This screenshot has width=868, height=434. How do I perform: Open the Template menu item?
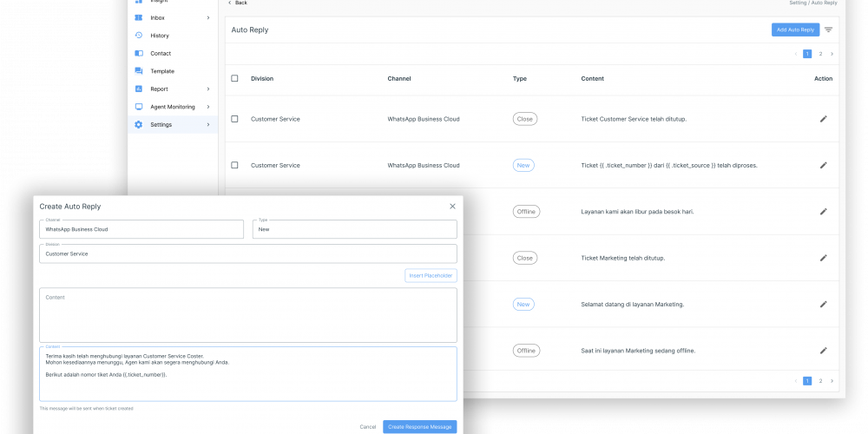point(161,71)
